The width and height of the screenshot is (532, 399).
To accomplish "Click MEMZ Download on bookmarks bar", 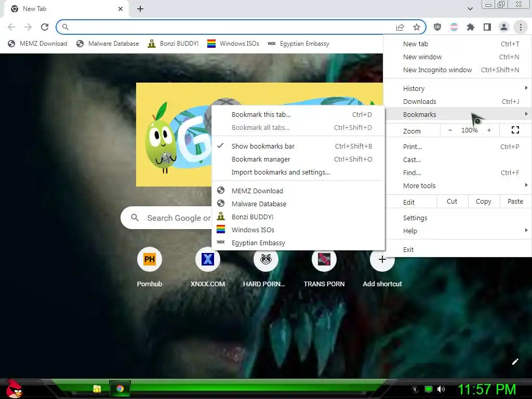I will tap(37, 44).
